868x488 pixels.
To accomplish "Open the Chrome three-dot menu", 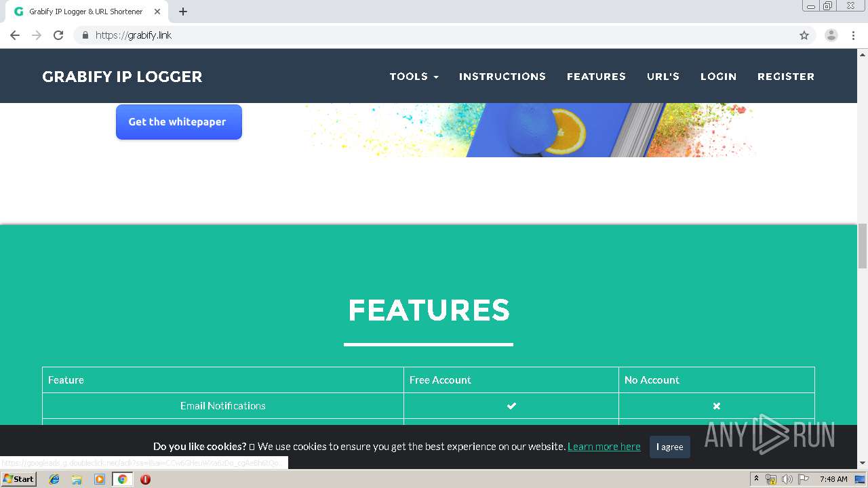I will click(x=853, y=35).
